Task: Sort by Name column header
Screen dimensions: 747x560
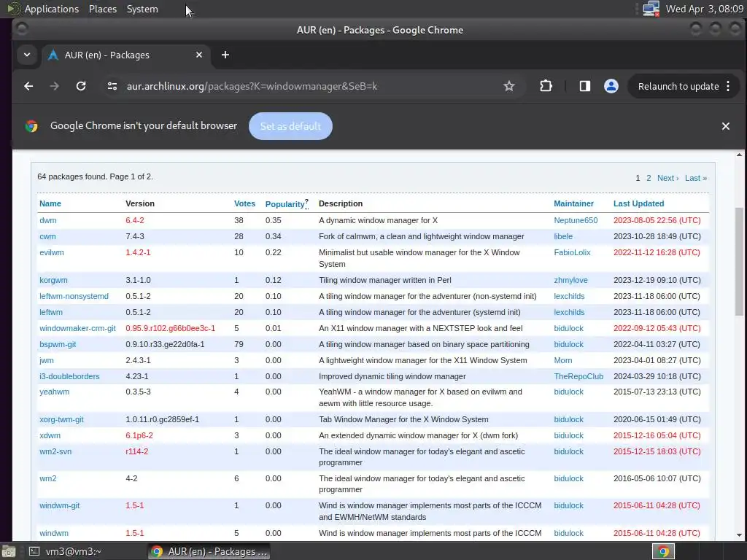Action: point(50,203)
